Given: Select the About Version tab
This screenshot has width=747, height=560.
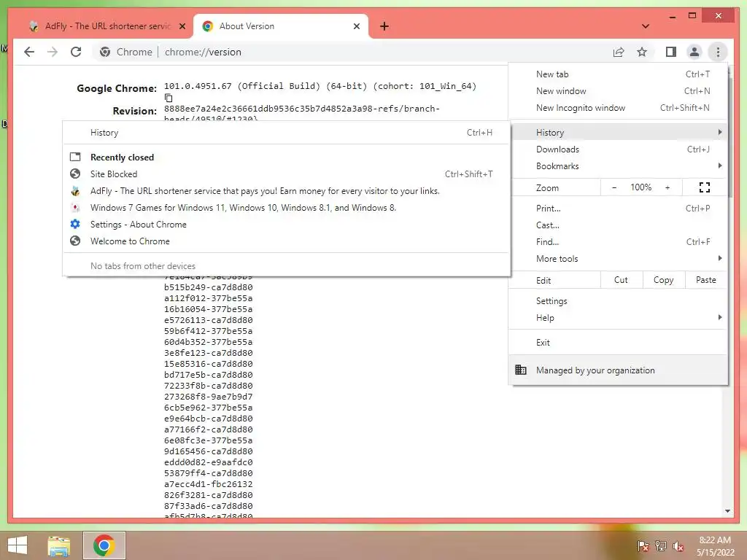Looking at the screenshot, I should click(281, 26).
